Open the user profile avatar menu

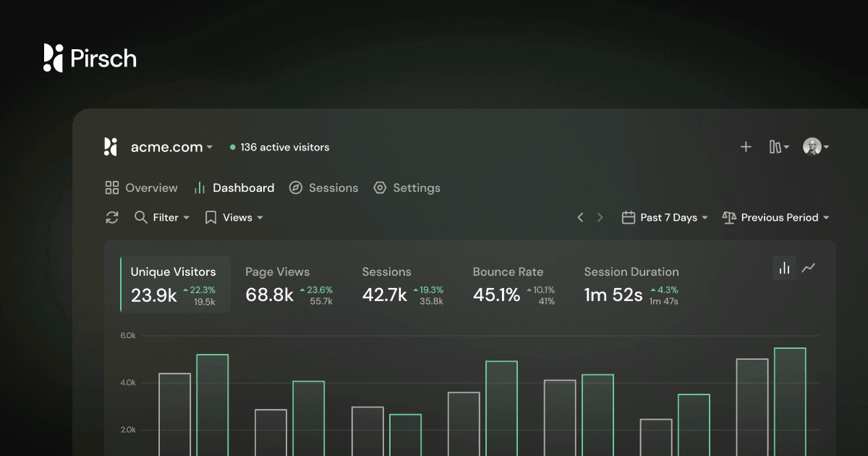[812, 146]
